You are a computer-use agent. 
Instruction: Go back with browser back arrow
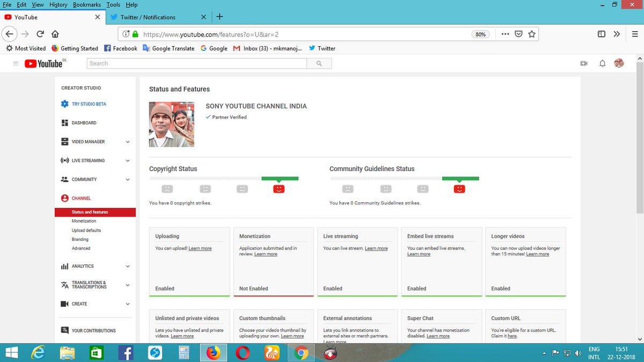click(x=9, y=34)
